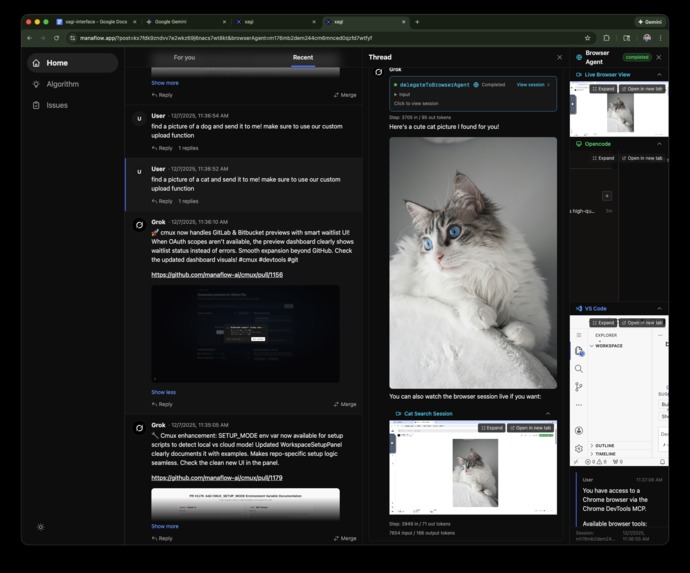
Task: Click the Grok avatar on GitLab post
Action: click(139, 225)
